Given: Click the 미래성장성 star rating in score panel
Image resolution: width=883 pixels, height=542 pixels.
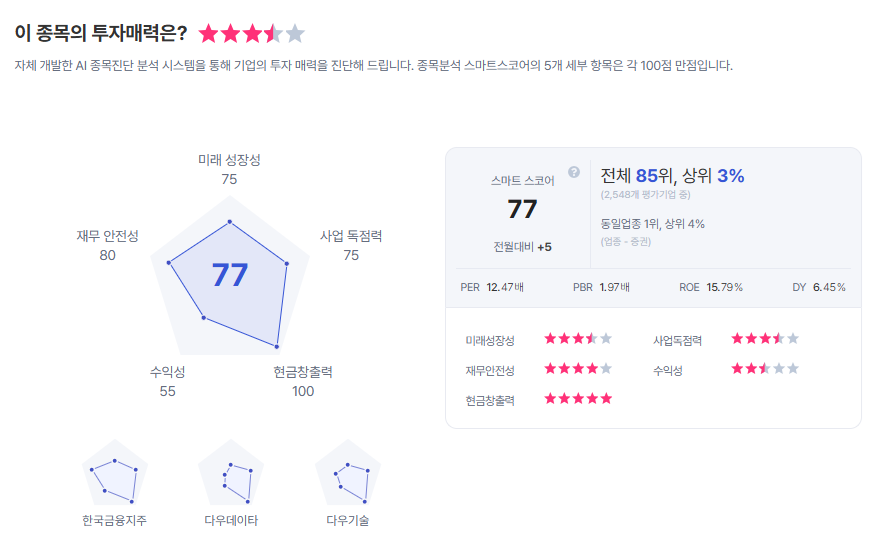Looking at the screenshot, I should click(577, 339).
